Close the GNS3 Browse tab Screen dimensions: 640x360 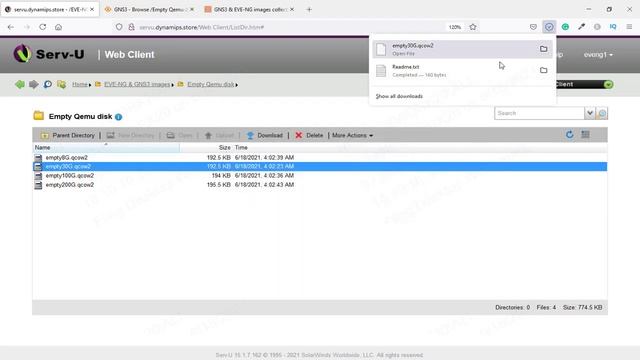click(x=192, y=9)
